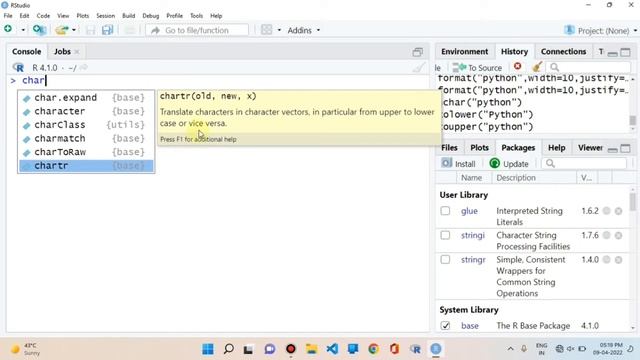
Task: Remove the glue package with x icon
Action: click(619, 211)
